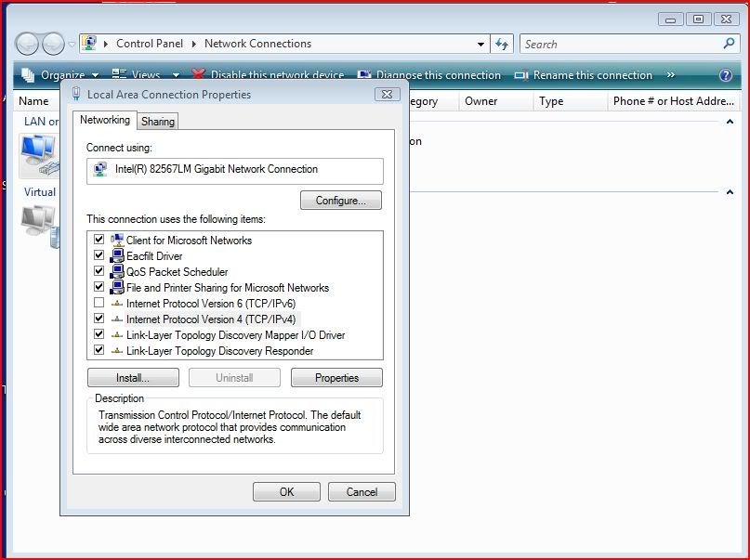This screenshot has height=560, width=750.
Task: Click the Client for Microsoft Networks icon
Action: (117, 240)
